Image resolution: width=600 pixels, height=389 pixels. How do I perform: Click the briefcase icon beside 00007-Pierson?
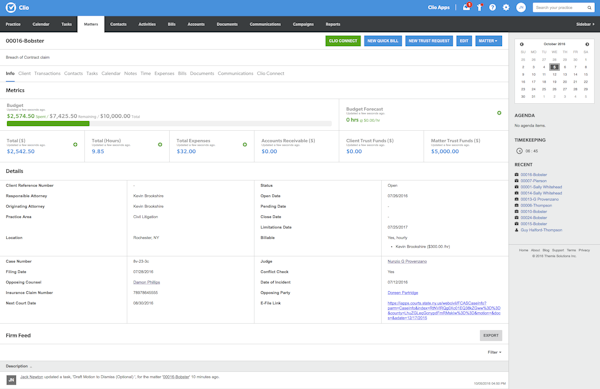click(x=517, y=181)
